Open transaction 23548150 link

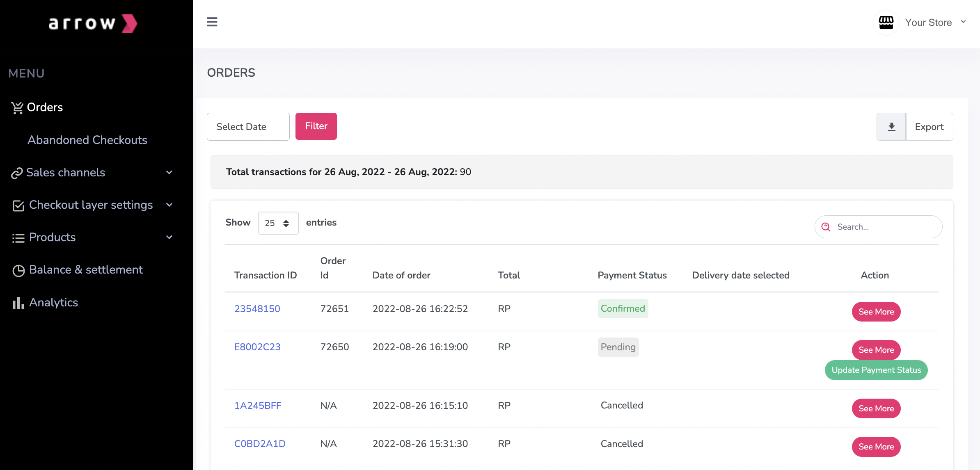coord(257,309)
